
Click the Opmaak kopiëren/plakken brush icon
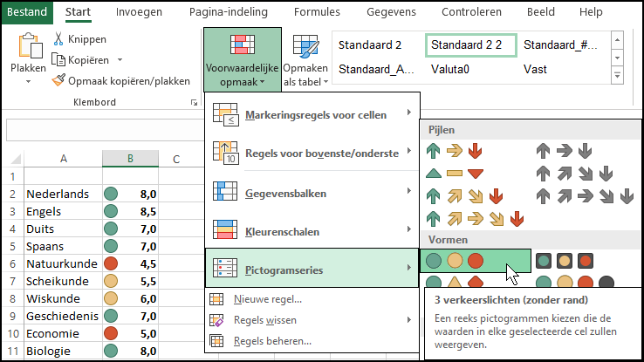tap(59, 80)
